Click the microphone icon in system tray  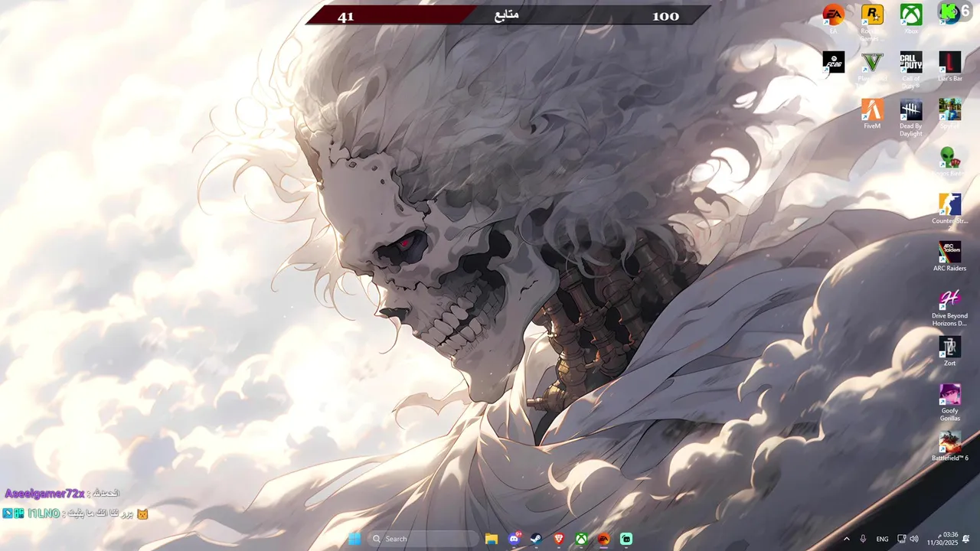coord(863,539)
